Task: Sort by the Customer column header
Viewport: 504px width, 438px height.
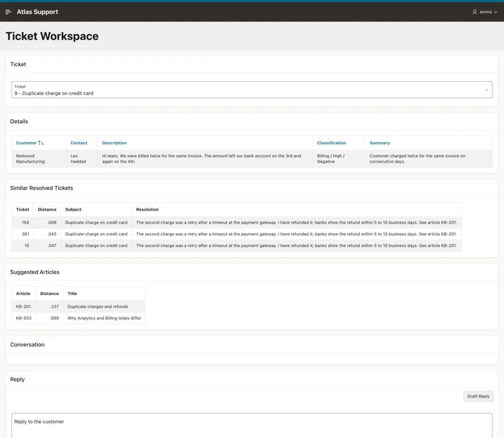Action: coord(27,143)
